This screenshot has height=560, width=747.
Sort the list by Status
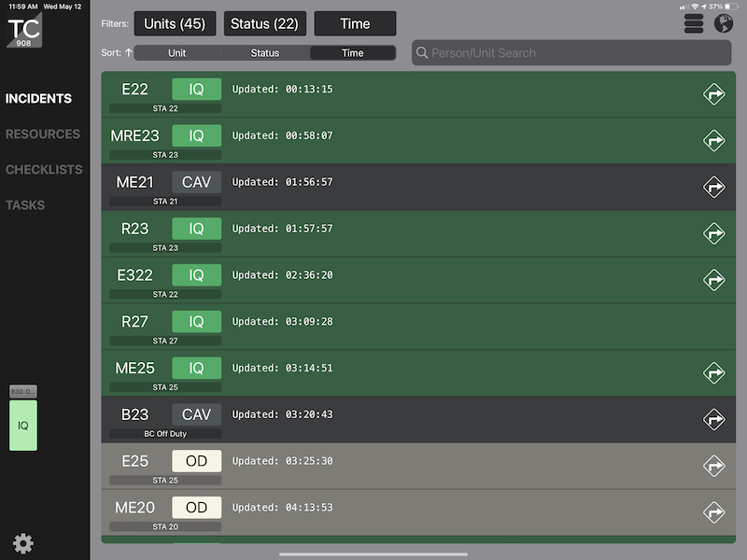coord(265,53)
